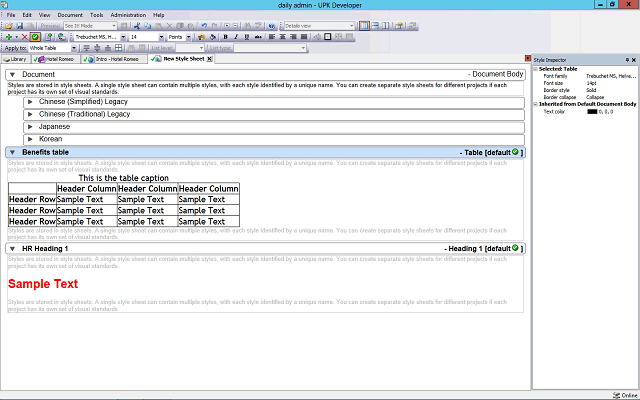Image resolution: width=640 pixels, height=400 pixels.
Task: Expand the Korean style group
Action: (30, 139)
